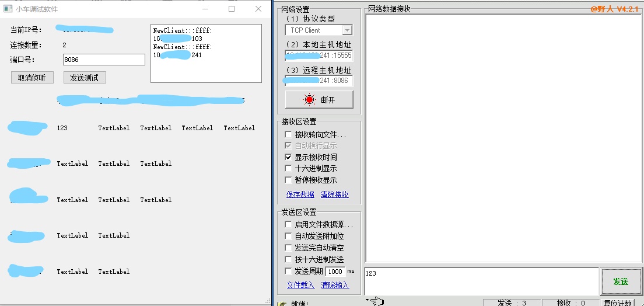Click 清除接收 link
Screen dimensions: 644x306
click(x=335, y=194)
